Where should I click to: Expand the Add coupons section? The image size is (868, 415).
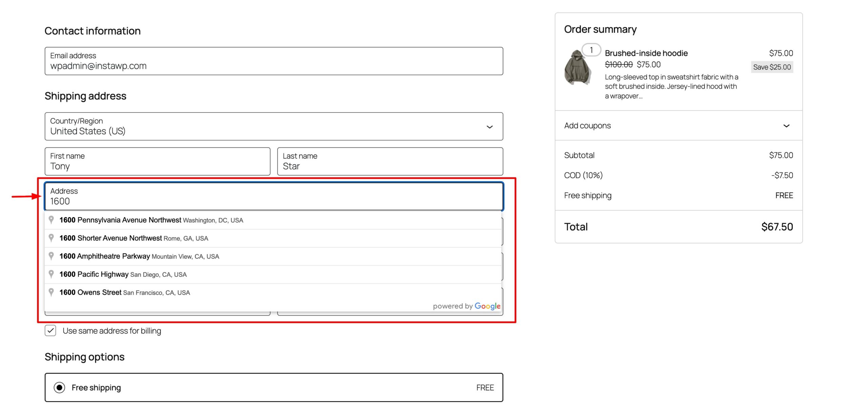coord(678,126)
